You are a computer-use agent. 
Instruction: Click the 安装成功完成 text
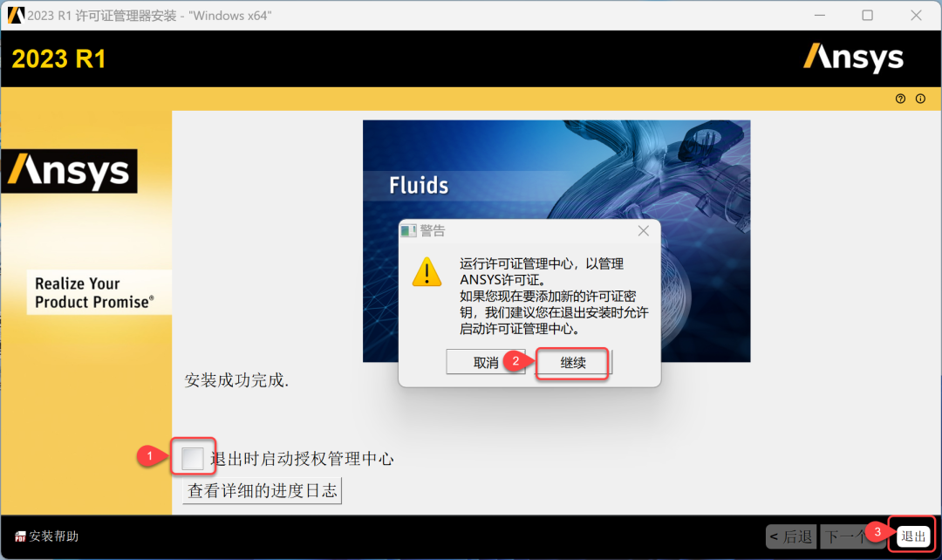[x=236, y=380]
